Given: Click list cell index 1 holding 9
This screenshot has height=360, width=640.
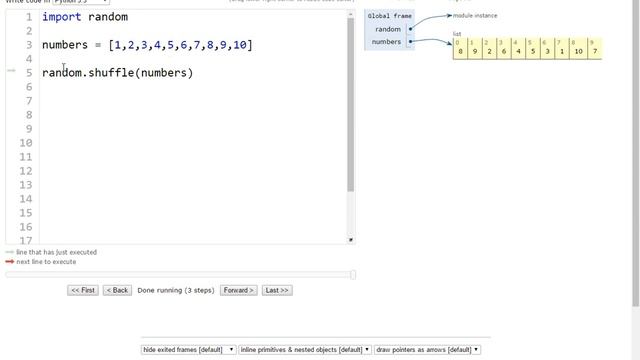Looking at the screenshot, I should (475, 49).
